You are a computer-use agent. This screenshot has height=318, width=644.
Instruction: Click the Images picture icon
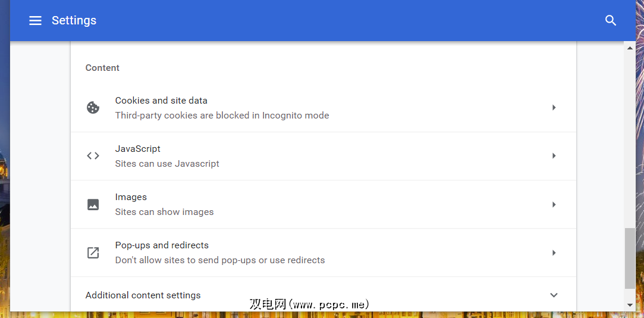click(x=93, y=204)
